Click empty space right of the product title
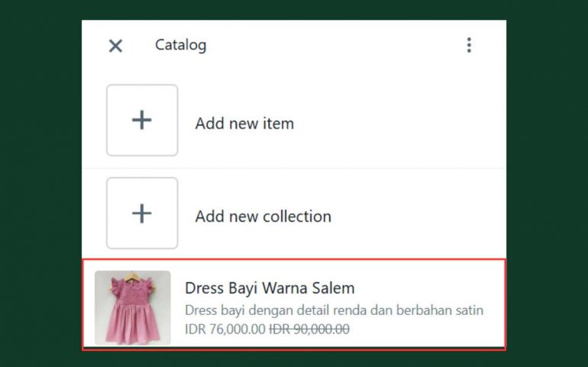This screenshot has width=588, height=367. [428, 288]
